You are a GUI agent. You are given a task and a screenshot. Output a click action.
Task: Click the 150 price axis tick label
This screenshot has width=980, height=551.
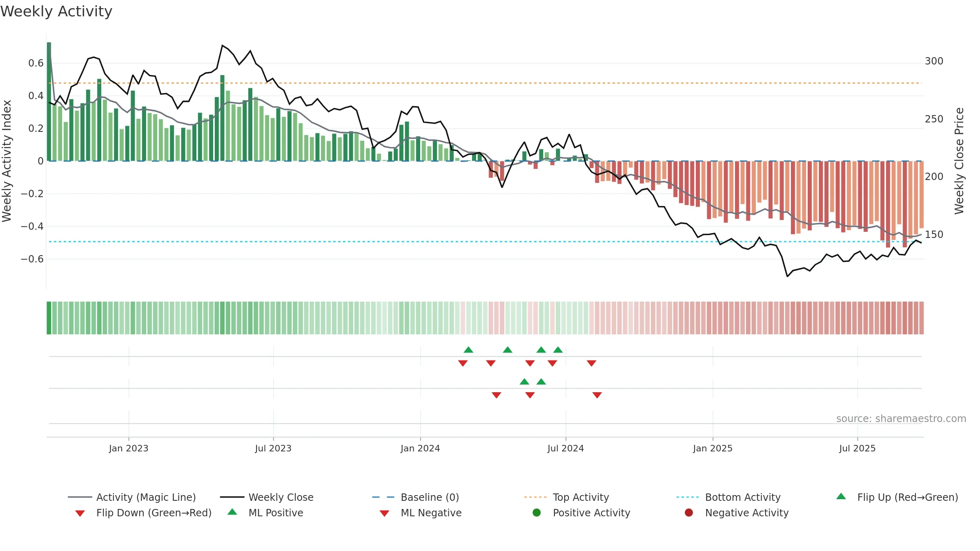[934, 234]
